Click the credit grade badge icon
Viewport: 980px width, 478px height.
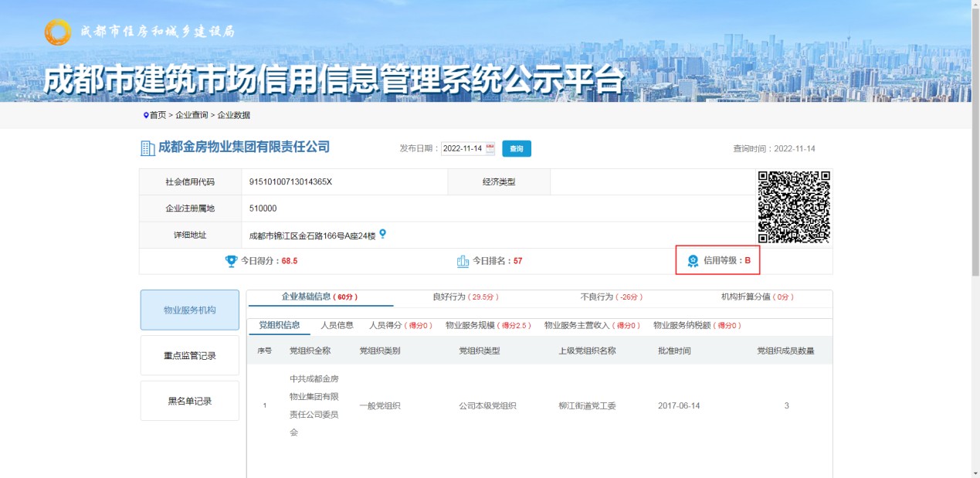click(693, 261)
